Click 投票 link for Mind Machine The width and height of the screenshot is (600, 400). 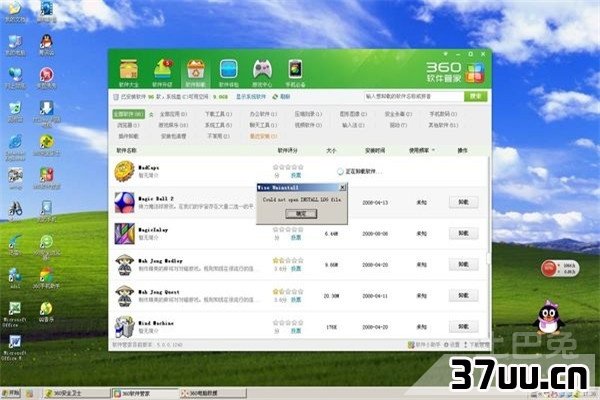(296, 331)
